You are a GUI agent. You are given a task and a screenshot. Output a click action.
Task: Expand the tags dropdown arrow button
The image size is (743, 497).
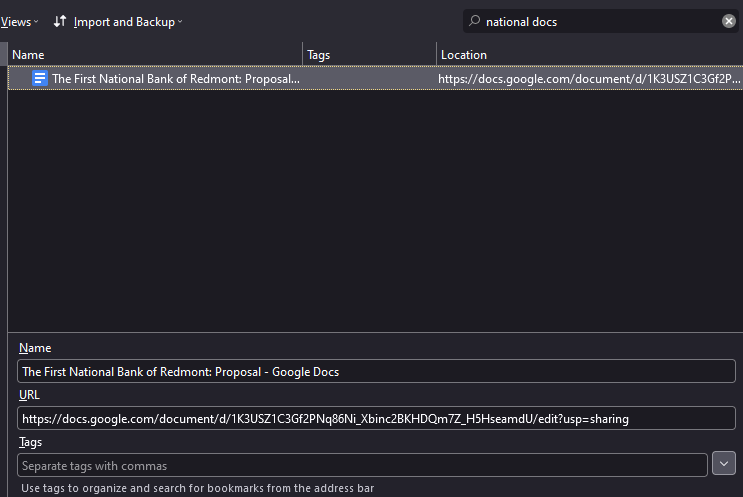click(x=724, y=463)
